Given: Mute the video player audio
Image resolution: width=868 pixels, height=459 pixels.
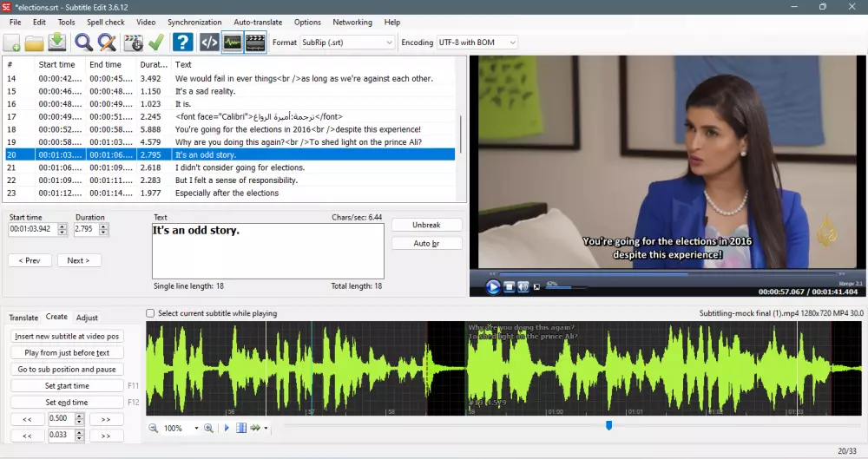Looking at the screenshot, I should tap(523, 287).
